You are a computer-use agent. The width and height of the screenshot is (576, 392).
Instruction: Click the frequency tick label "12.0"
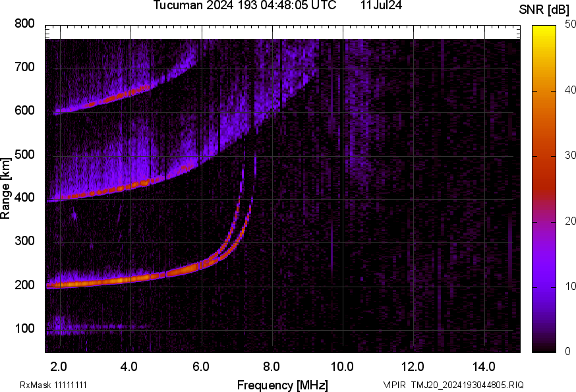coord(413,366)
